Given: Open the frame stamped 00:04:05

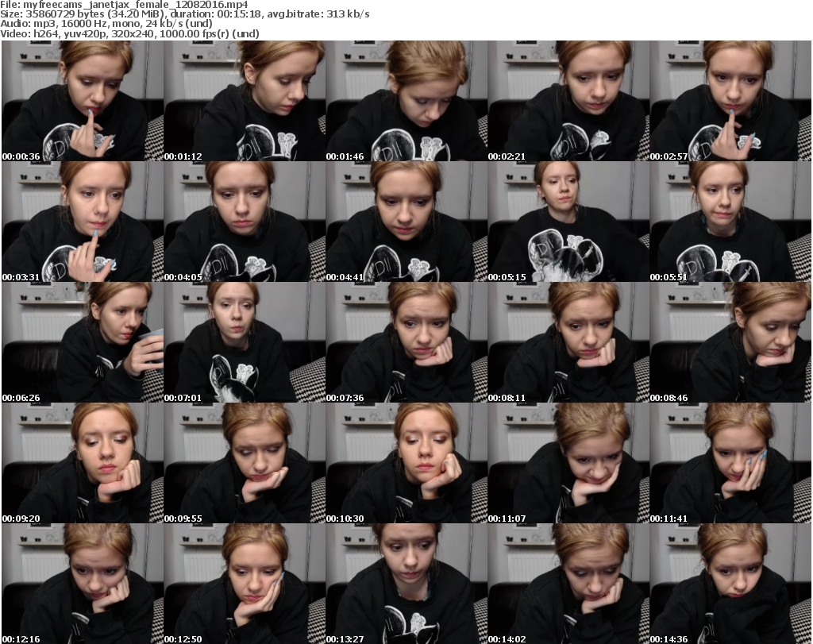Looking at the screenshot, I should pos(245,222).
